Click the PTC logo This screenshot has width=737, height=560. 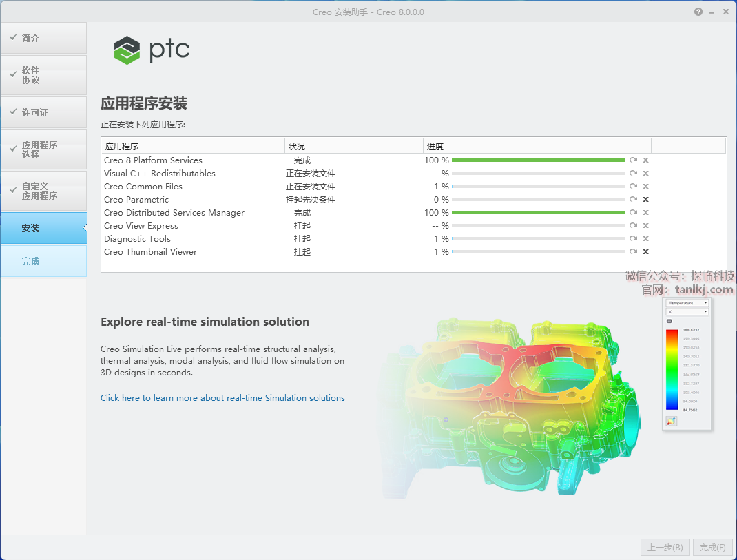click(x=152, y=50)
